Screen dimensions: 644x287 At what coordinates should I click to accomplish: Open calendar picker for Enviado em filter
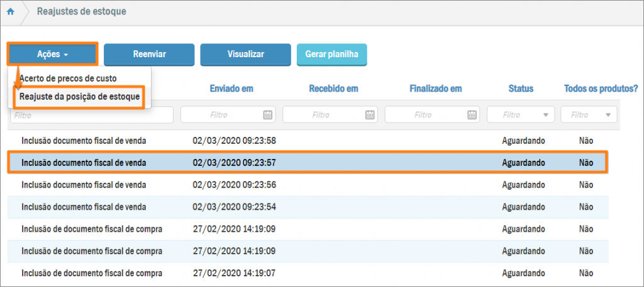267,115
